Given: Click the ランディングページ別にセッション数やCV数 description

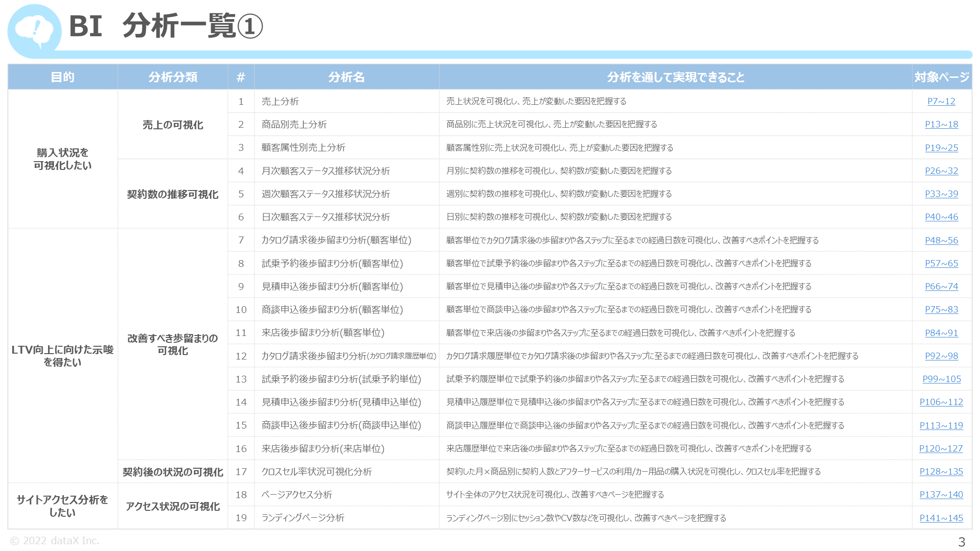Looking at the screenshot, I should pos(586,518).
